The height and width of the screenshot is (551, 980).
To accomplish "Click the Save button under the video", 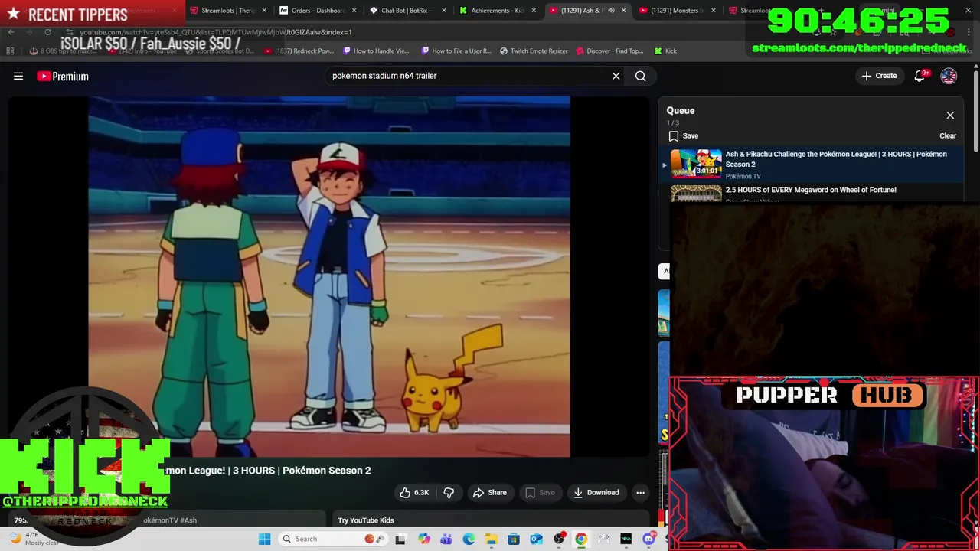I will point(540,492).
